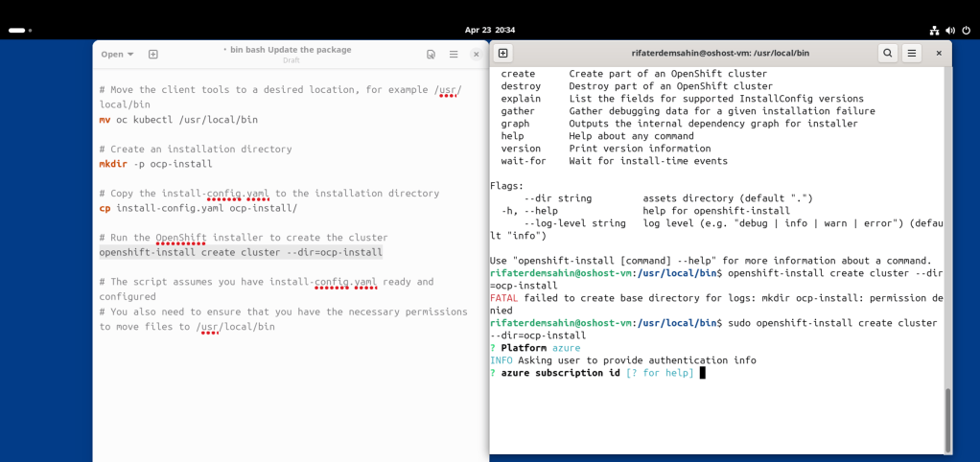Image resolution: width=980 pixels, height=462 pixels.
Task: Click the terminal vertical scrollbar
Action: (948, 419)
